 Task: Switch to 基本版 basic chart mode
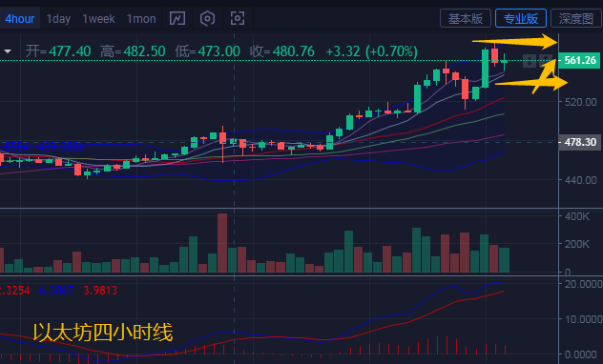coord(466,18)
